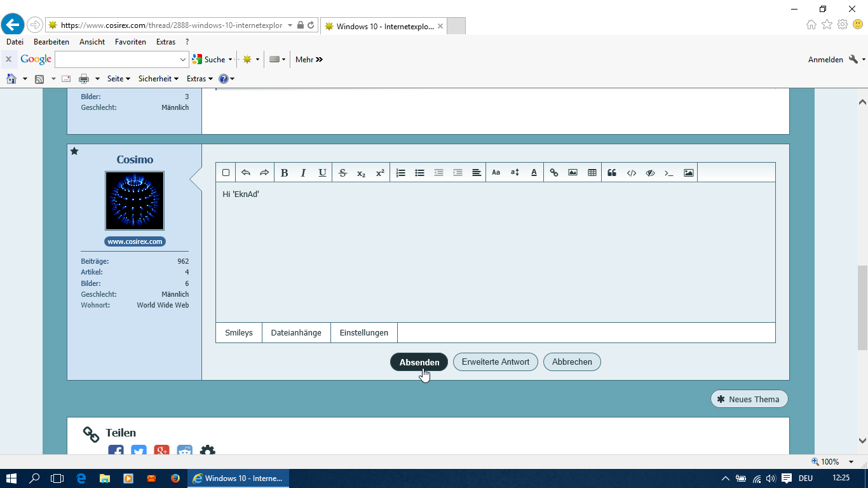Toggle superscript formatting
Image resolution: width=868 pixels, height=488 pixels.
pyautogui.click(x=380, y=173)
